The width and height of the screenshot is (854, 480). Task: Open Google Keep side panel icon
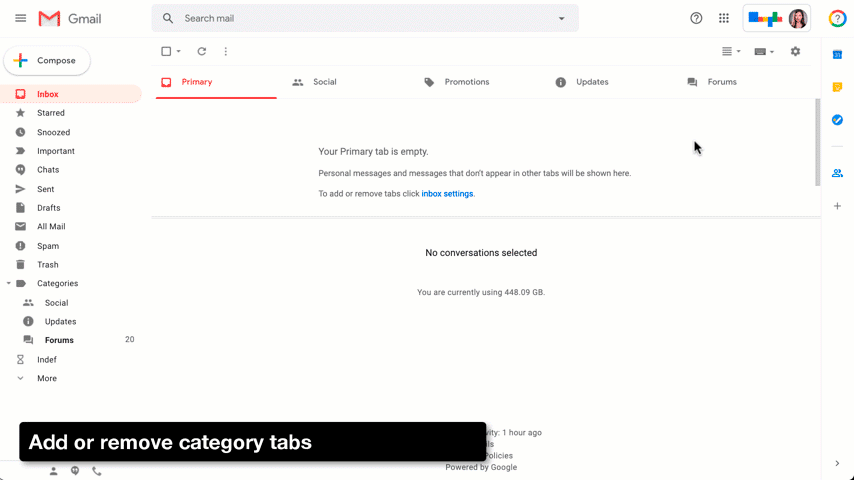[x=838, y=87]
